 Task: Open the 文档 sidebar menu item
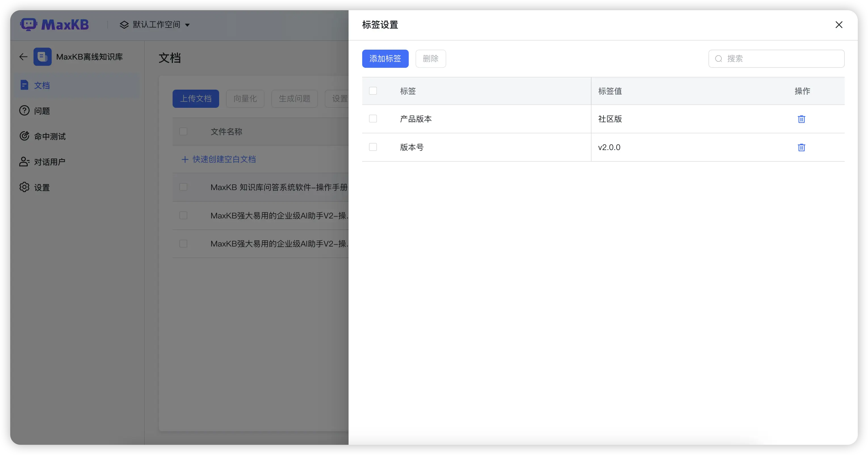42,85
